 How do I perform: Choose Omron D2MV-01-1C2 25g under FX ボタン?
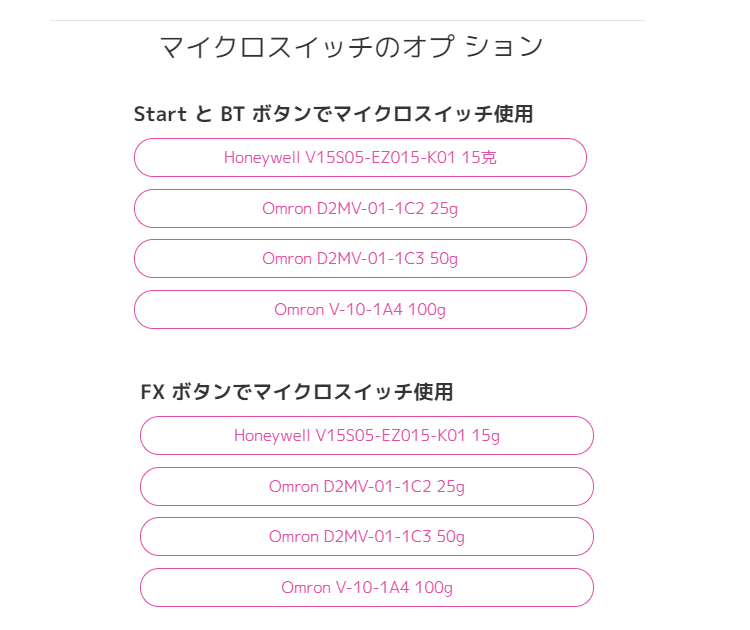point(366,487)
